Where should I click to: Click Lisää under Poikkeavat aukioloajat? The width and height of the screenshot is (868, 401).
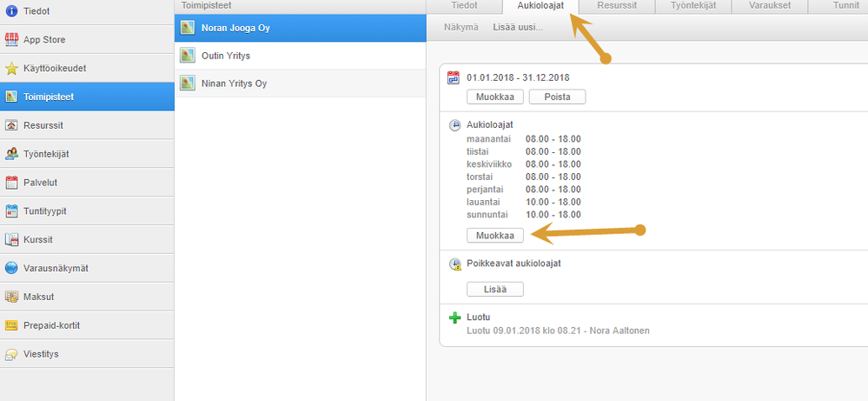click(495, 289)
